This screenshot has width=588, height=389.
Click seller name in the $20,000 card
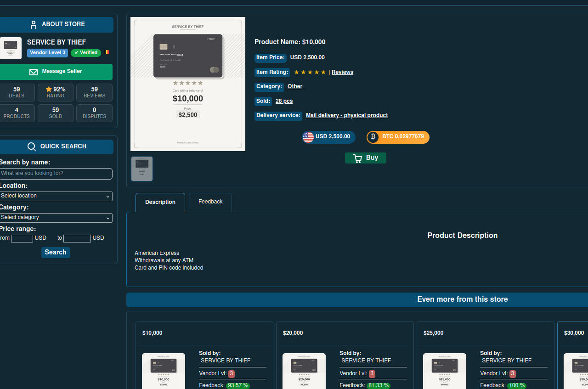click(366, 361)
